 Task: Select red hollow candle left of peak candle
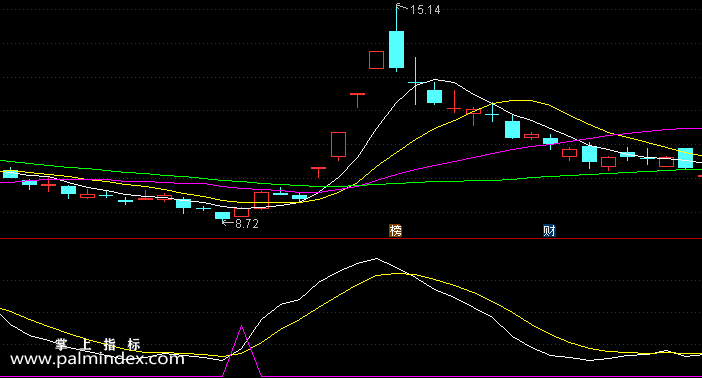[377, 60]
